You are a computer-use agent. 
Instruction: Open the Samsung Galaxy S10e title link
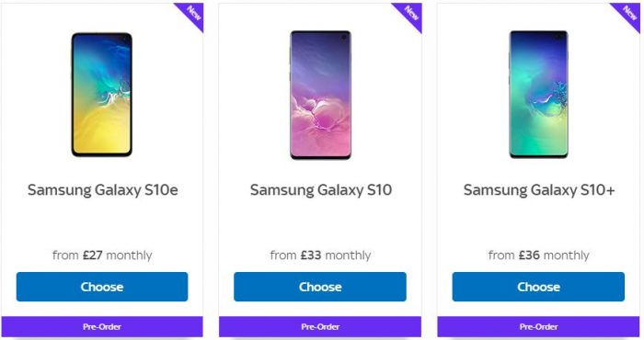click(x=103, y=190)
